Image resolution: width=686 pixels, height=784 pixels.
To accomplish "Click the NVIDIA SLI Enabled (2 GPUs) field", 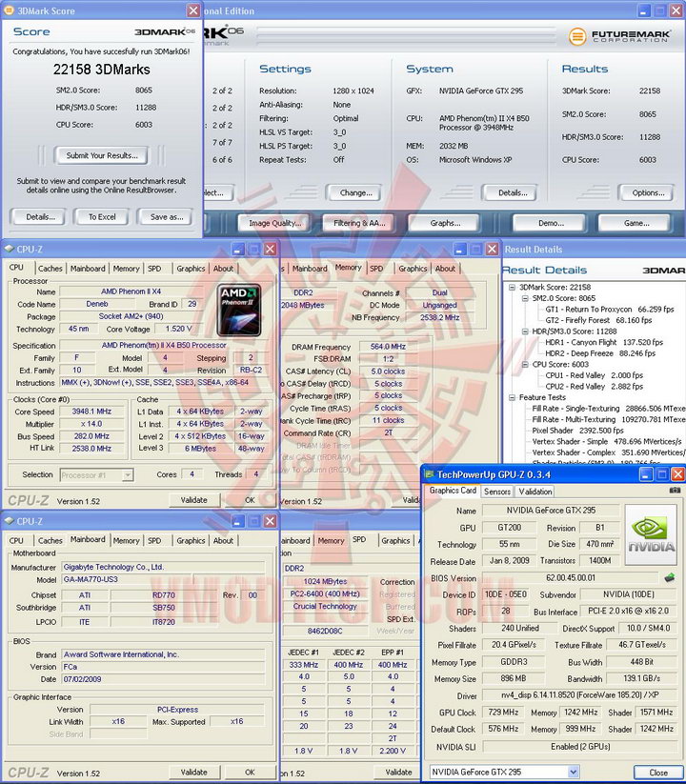I will point(580,747).
